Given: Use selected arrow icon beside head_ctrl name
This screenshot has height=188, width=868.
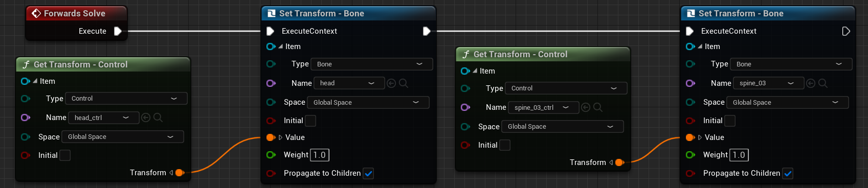Looking at the screenshot, I should tap(146, 118).
